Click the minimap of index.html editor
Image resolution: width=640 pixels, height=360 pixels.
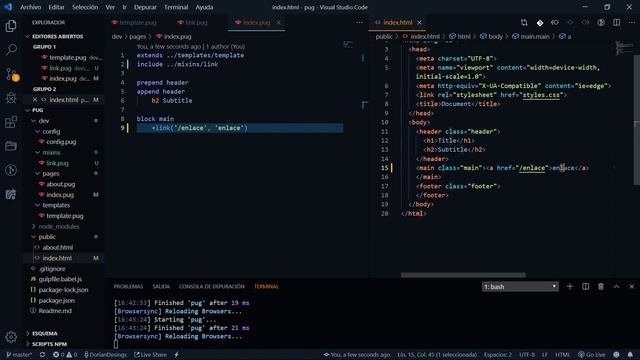coord(623,48)
